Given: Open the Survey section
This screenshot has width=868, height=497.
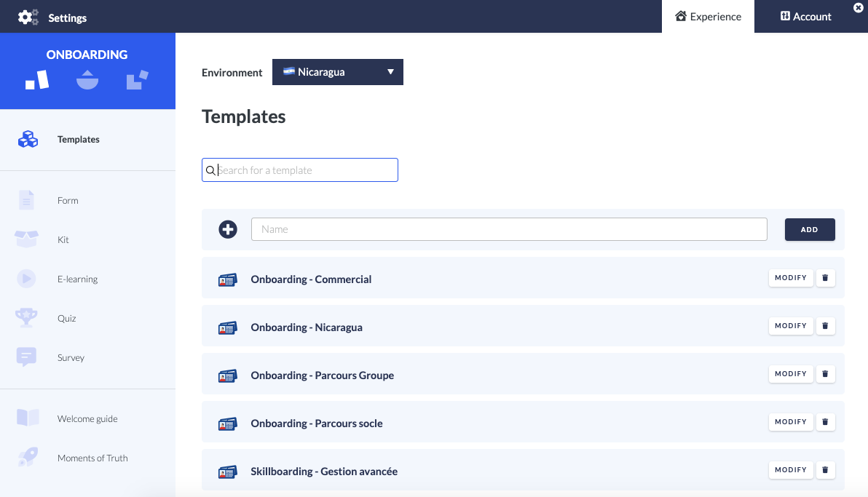Looking at the screenshot, I should point(71,357).
